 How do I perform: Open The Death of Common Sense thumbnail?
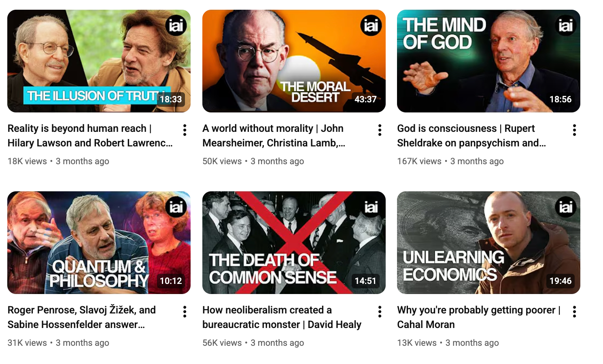pyautogui.click(x=294, y=243)
